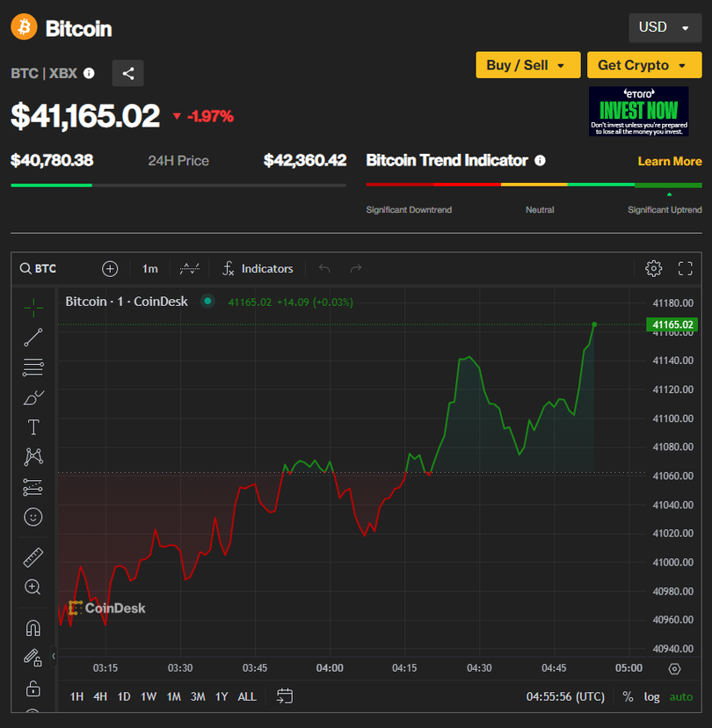Select the trend line drawing tool

(33, 337)
